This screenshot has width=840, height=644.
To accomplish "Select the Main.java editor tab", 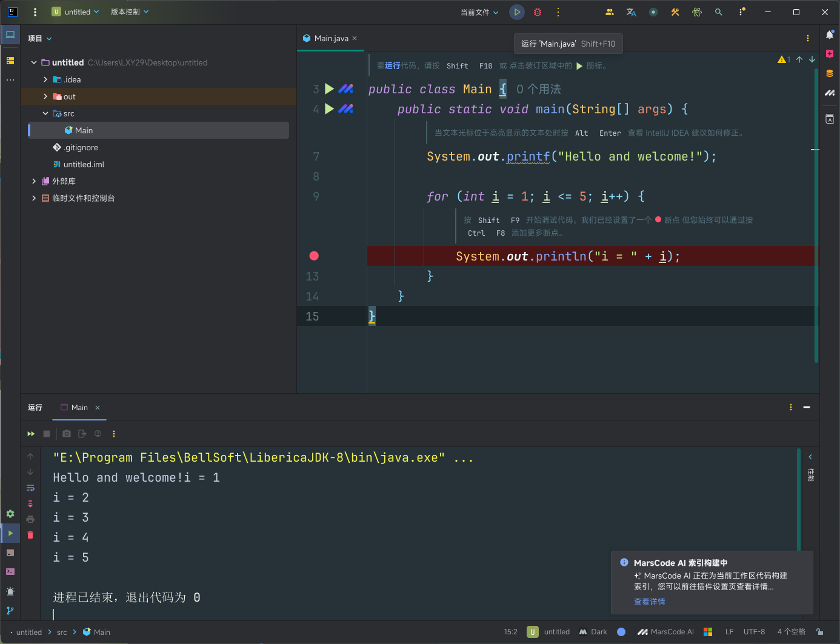I will point(331,38).
